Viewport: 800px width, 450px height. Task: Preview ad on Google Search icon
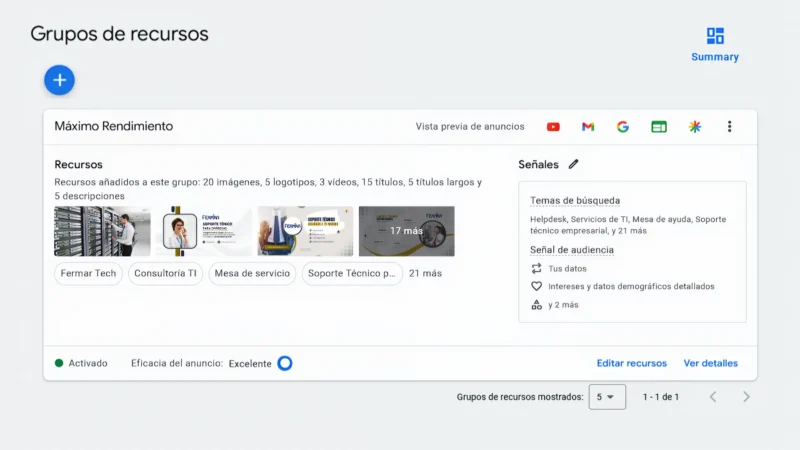click(623, 127)
